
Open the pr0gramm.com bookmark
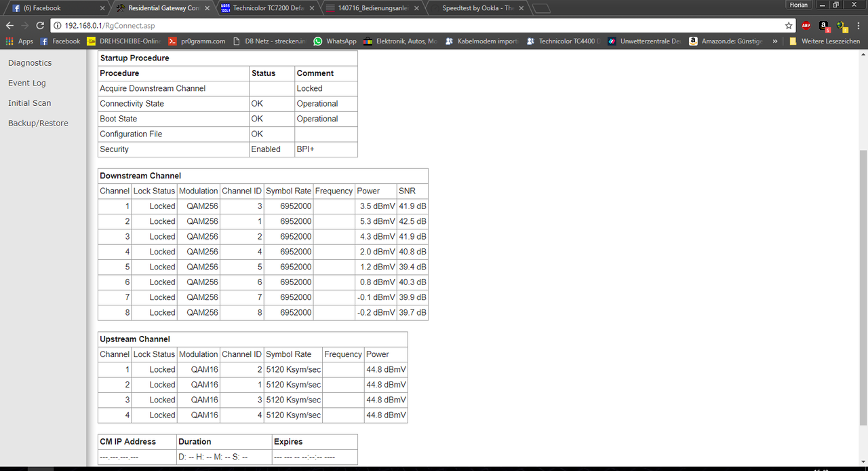[197, 41]
